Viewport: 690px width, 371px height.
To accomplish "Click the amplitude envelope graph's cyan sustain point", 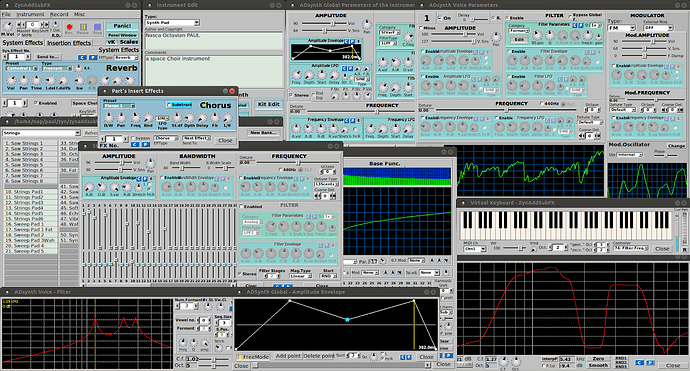I will [x=347, y=320].
